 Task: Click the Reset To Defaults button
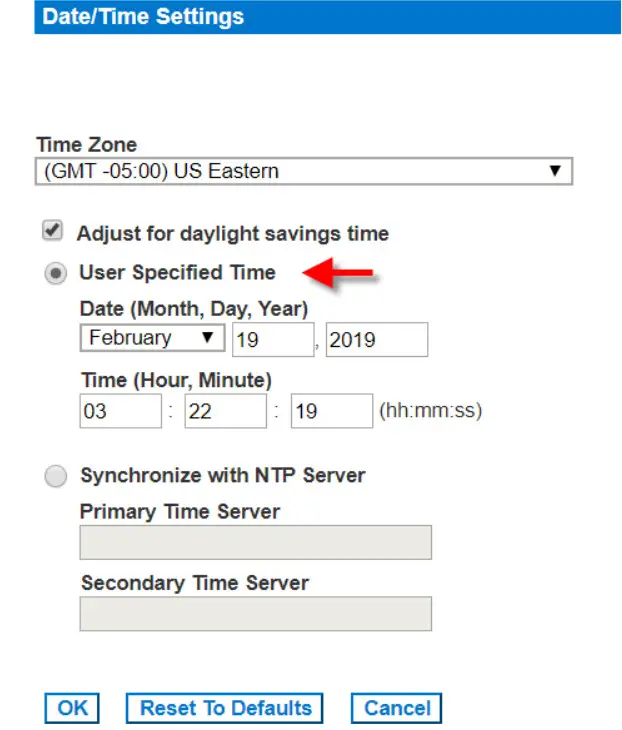coord(225,708)
